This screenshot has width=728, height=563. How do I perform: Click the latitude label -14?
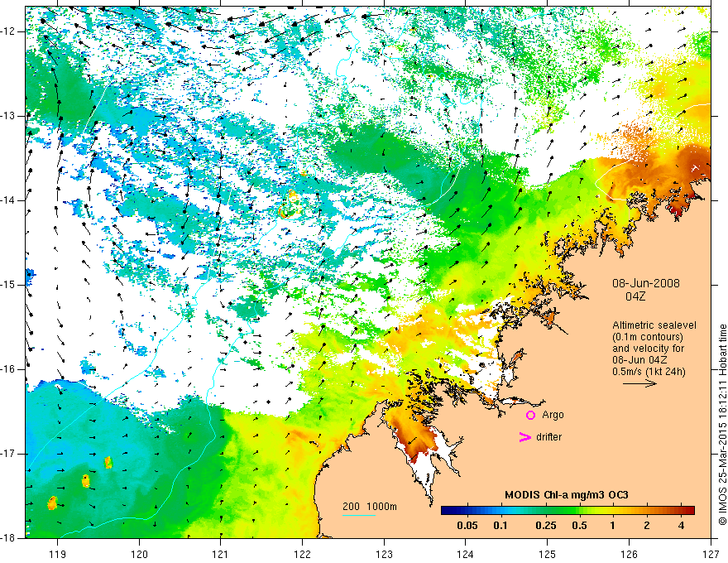(x=8, y=200)
